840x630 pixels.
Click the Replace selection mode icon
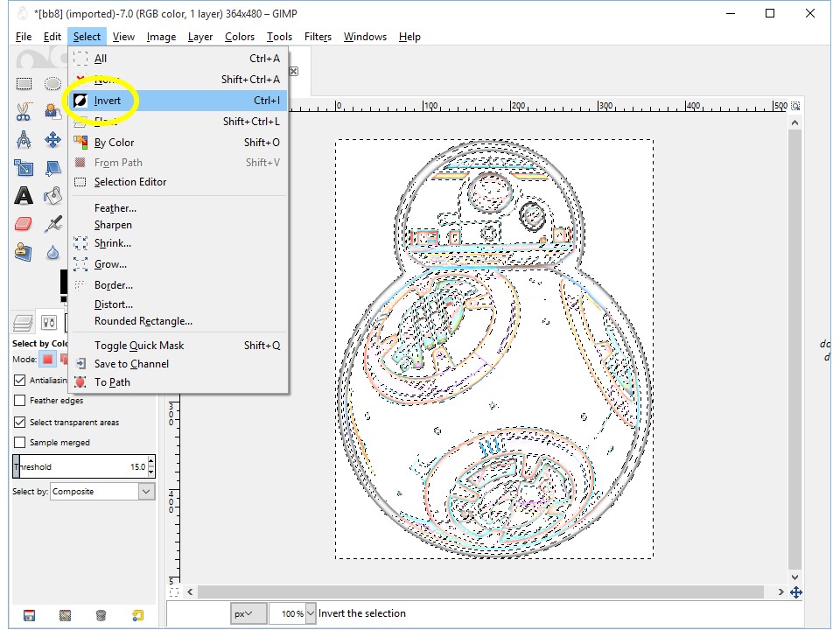coord(47,359)
